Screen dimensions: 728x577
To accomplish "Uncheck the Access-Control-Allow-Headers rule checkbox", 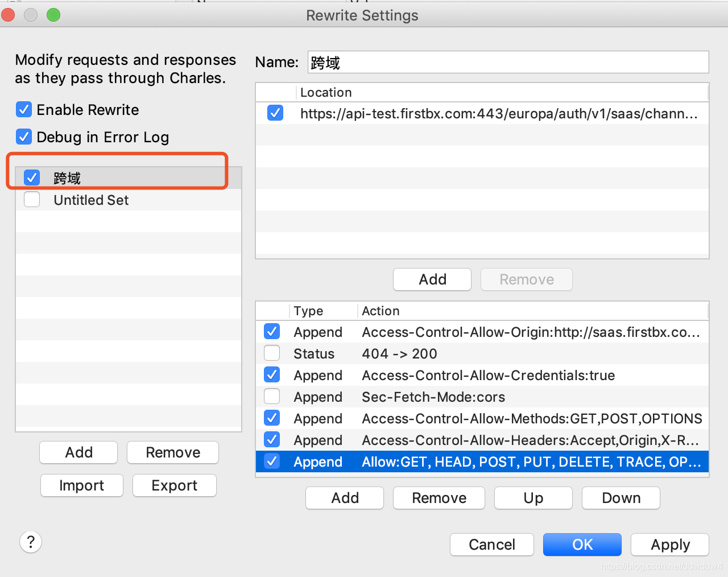I will point(272,439).
